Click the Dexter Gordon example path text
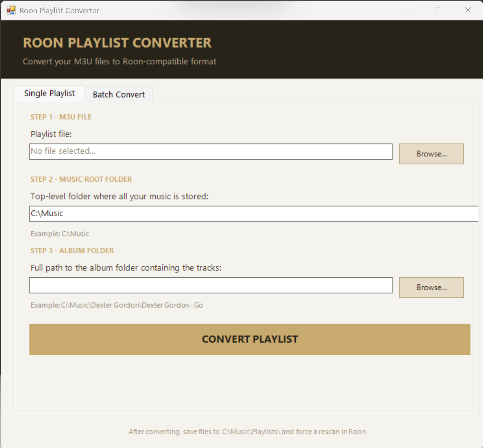 pyautogui.click(x=117, y=305)
